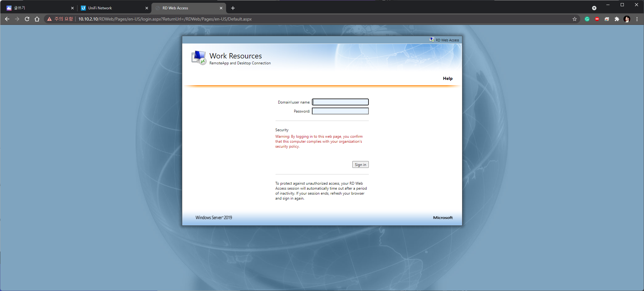Open the extensions puzzle piece menu
Screen dimensions: 644x291
click(x=617, y=19)
